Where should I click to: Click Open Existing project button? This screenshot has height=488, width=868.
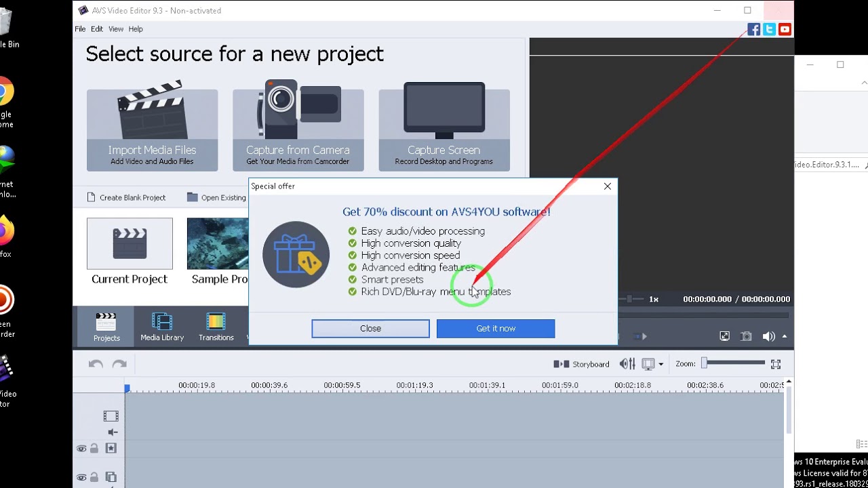pyautogui.click(x=216, y=197)
